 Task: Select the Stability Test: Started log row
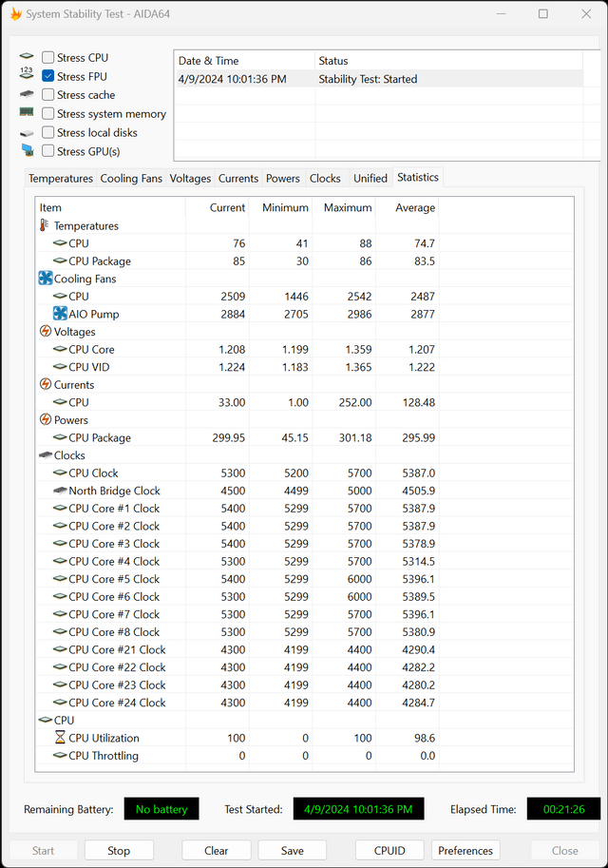379,79
